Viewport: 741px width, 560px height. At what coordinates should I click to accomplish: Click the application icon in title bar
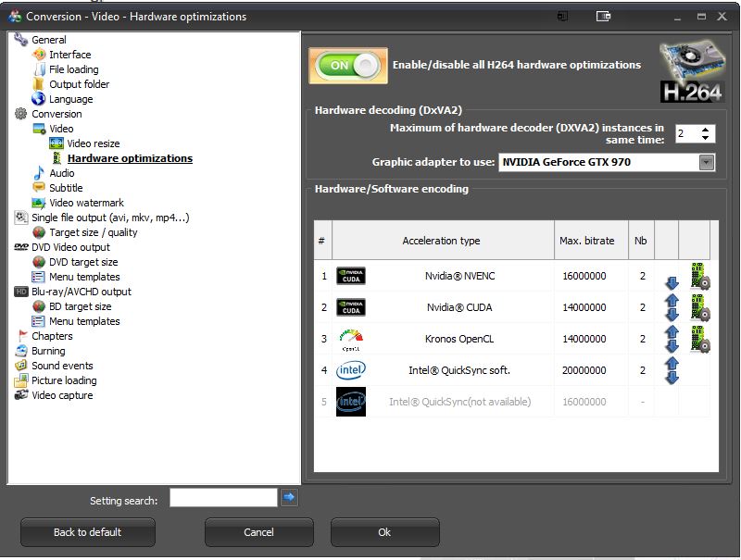click(x=15, y=16)
